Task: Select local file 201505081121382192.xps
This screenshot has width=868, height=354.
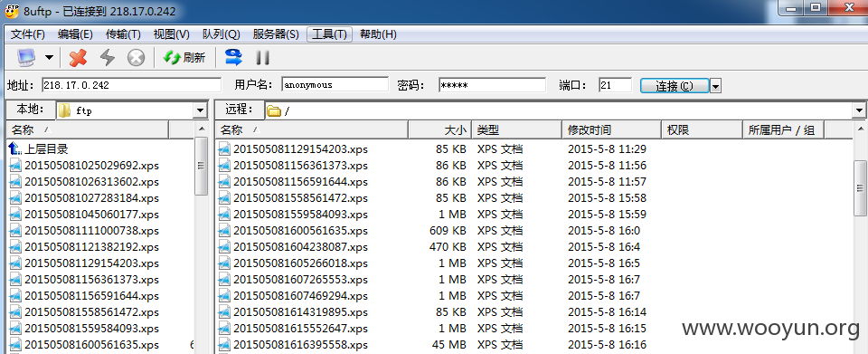Action: coord(91,246)
